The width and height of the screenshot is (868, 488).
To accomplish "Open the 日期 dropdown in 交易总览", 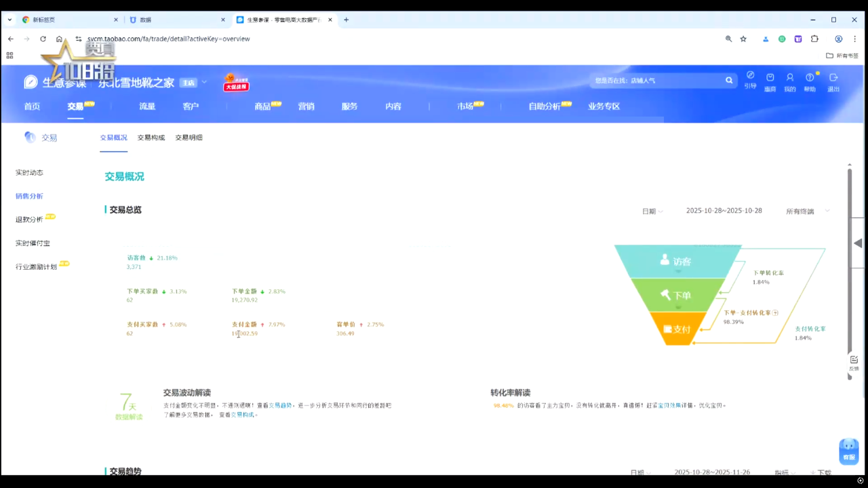I will click(652, 211).
